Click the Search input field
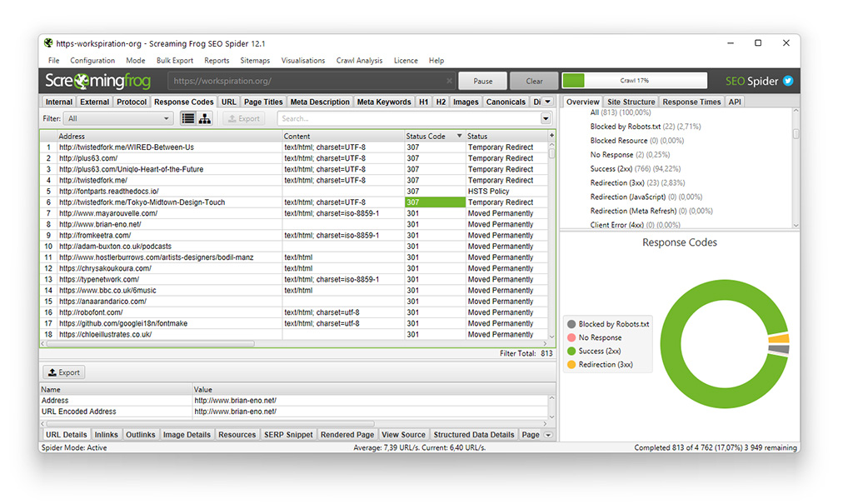 tap(408, 118)
